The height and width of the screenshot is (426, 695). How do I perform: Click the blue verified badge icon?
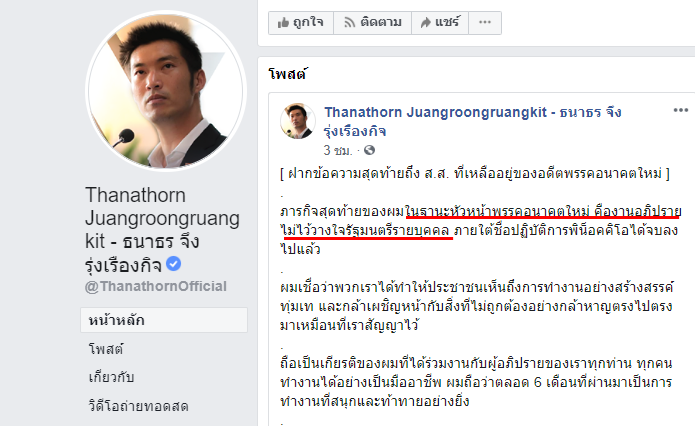coord(173,264)
